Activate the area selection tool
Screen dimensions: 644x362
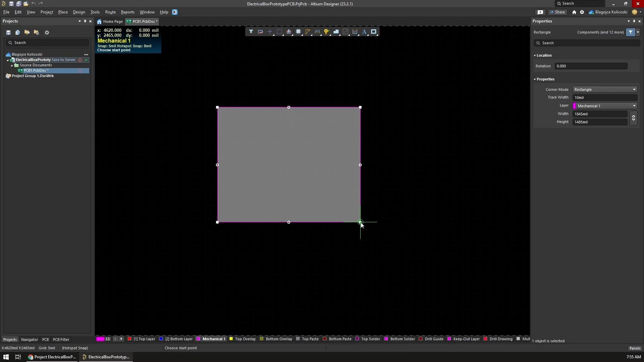(x=280, y=32)
